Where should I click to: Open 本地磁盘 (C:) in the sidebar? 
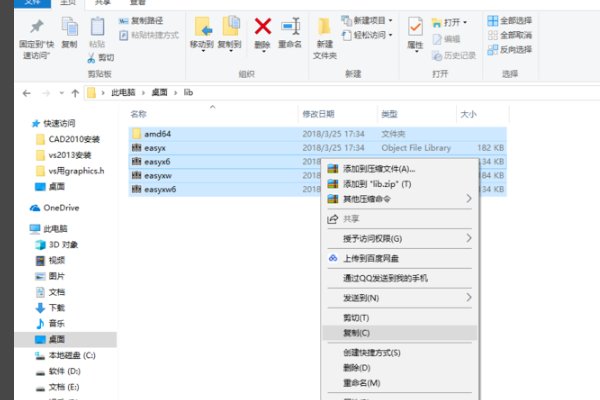(x=72, y=355)
